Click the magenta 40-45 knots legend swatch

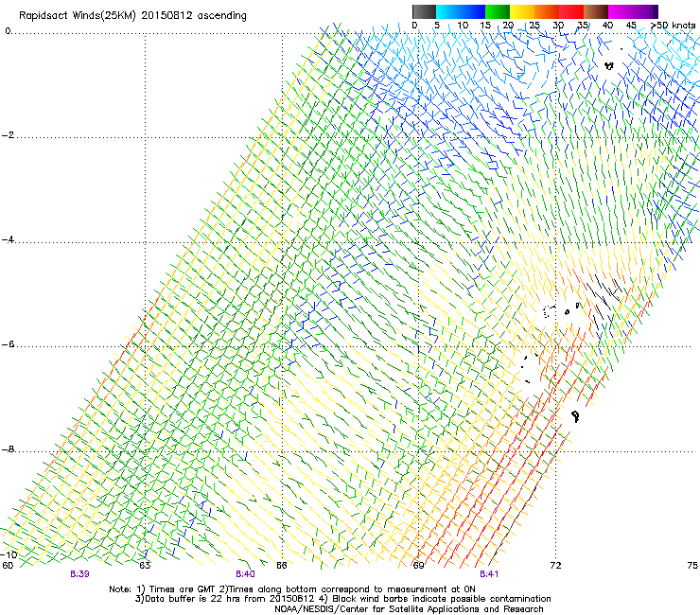click(621, 11)
